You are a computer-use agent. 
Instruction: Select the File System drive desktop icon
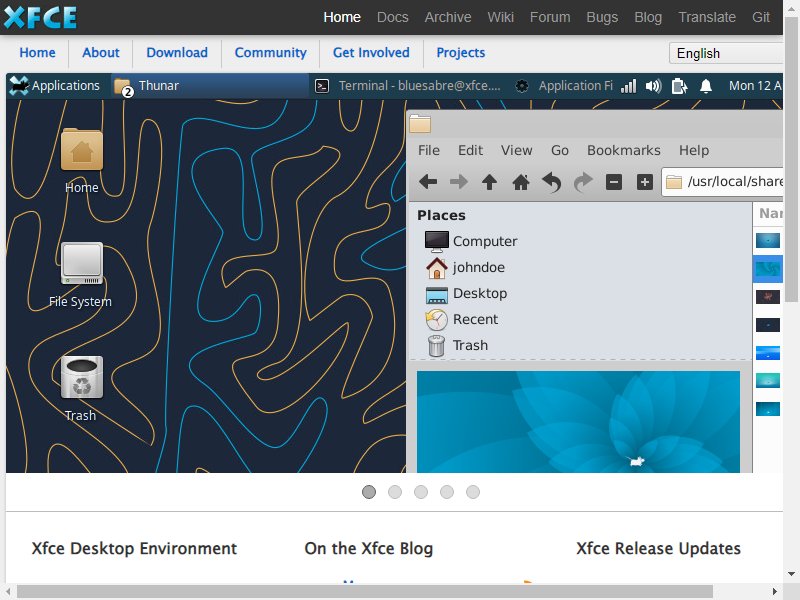82,263
